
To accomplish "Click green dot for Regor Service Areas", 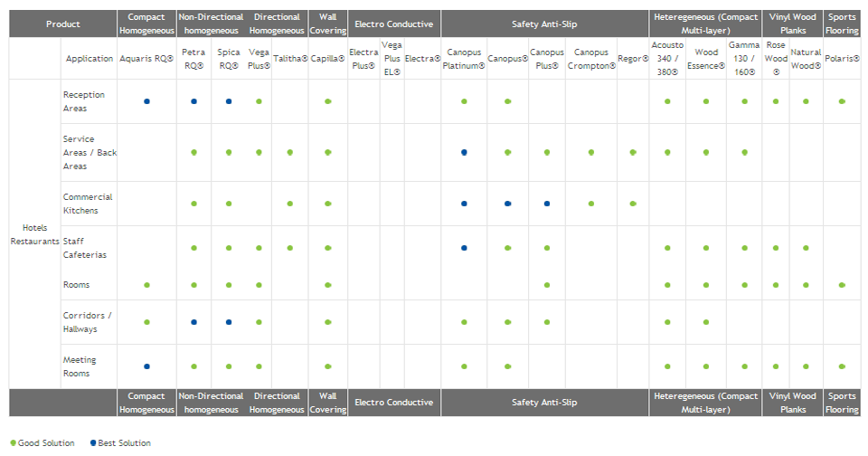I will (633, 152).
